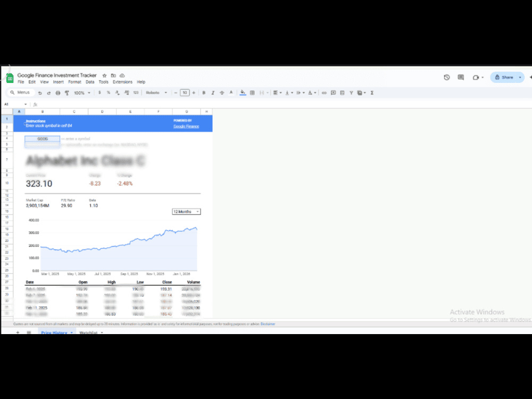Image resolution: width=532 pixels, height=399 pixels.
Task: Click the font size field showing 10
Action: pyautogui.click(x=185, y=93)
